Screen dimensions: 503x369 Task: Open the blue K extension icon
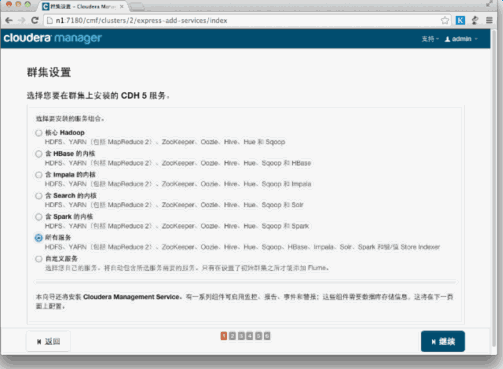point(460,20)
